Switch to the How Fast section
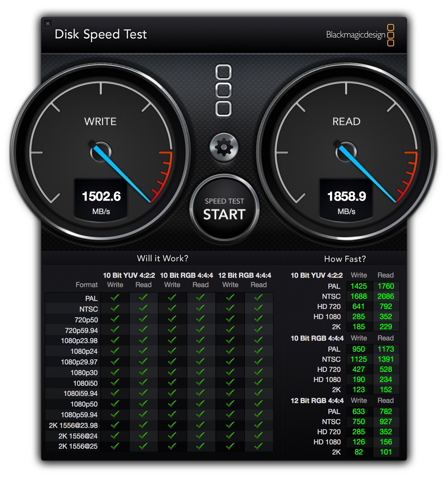448x482 pixels. 345,258
